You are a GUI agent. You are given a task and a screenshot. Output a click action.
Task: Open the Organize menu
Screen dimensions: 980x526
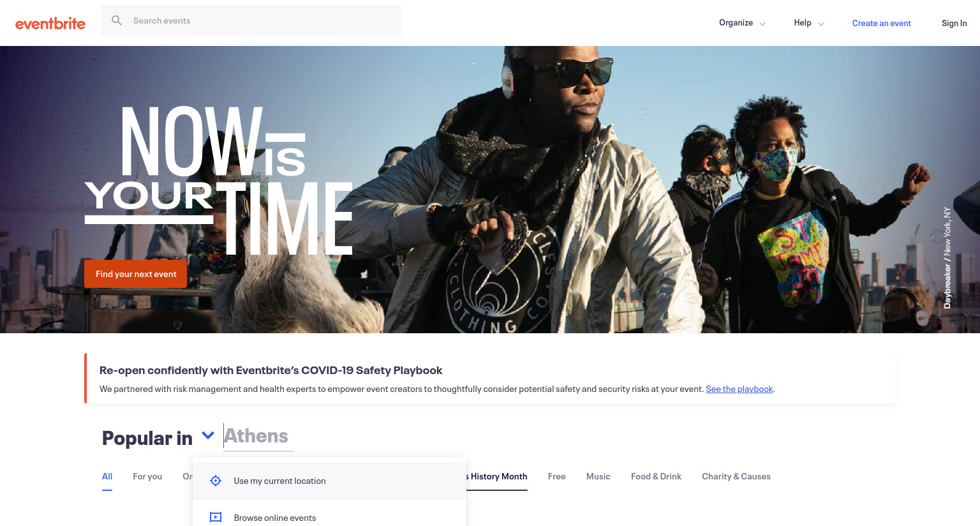[736, 23]
